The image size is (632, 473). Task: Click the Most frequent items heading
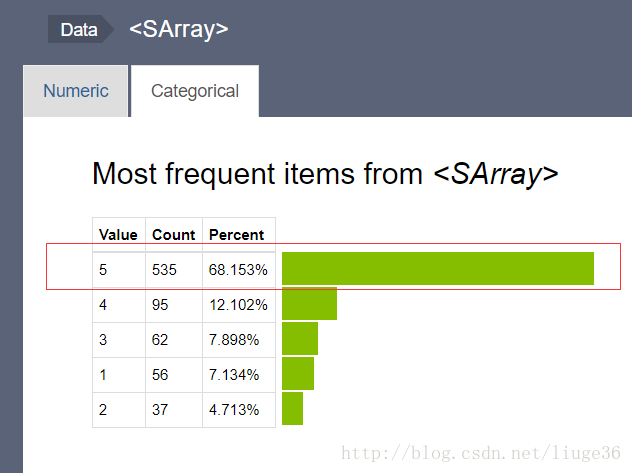325,174
